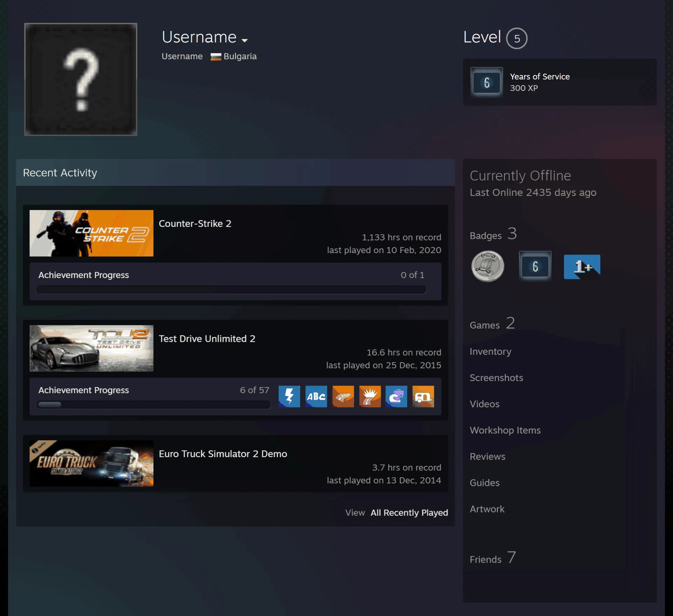Open the Games list link

click(x=492, y=324)
